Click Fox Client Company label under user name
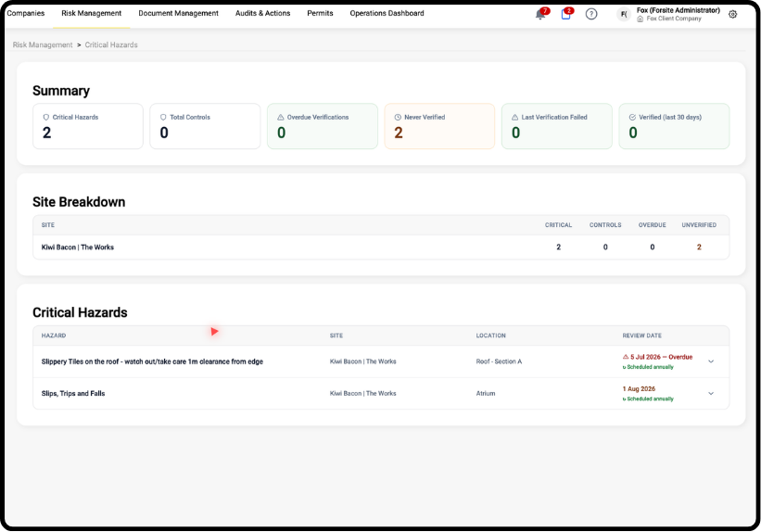761x532 pixels. click(674, 19)
